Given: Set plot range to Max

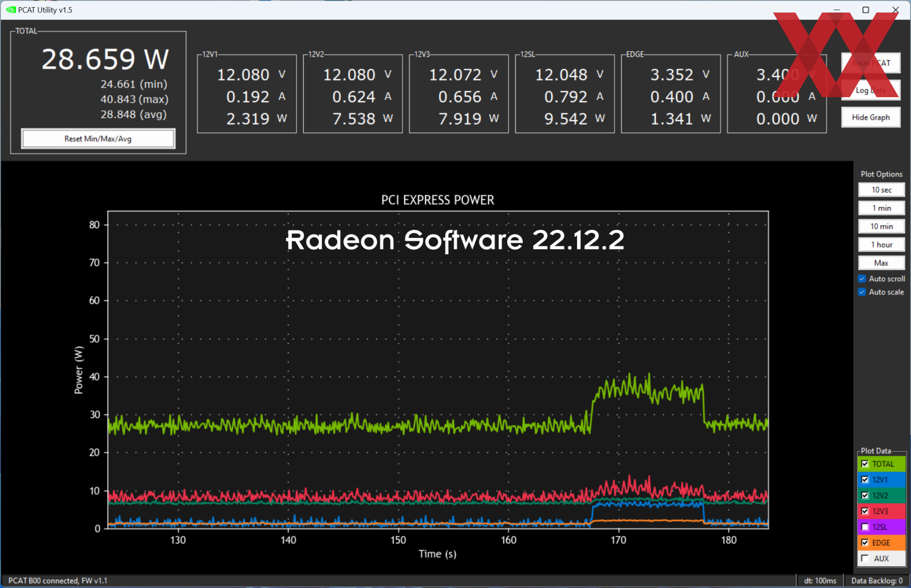Looking at the screenshot, I should [881, 263].
